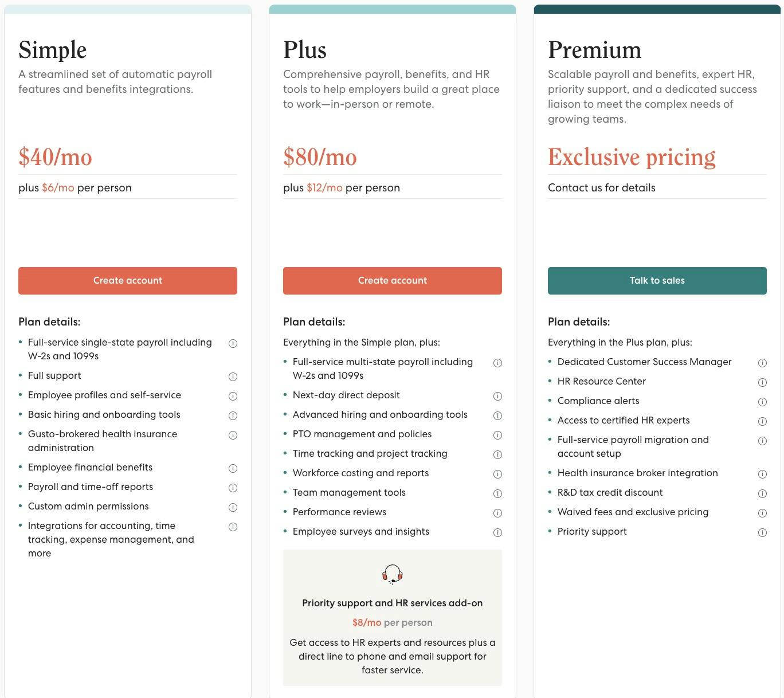
Task: Create account for the Simple plan
Action: 128,281
